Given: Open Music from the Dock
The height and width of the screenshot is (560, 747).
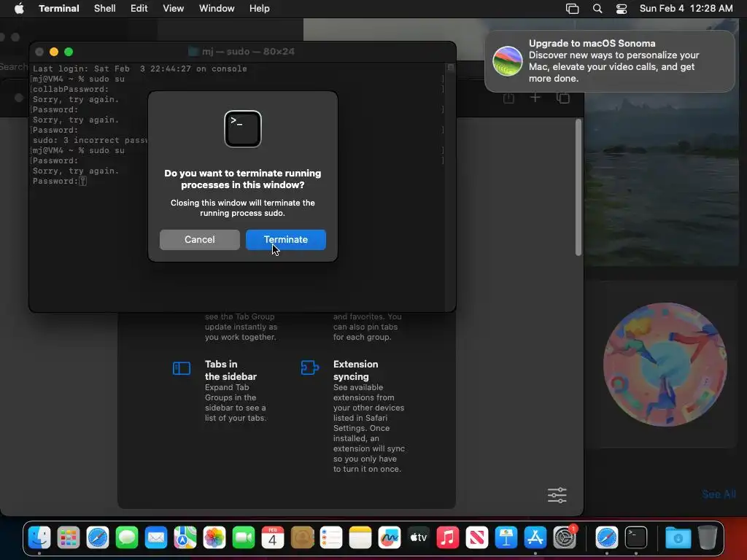Looking at the screenshot, I should click(x=448, y=538).
